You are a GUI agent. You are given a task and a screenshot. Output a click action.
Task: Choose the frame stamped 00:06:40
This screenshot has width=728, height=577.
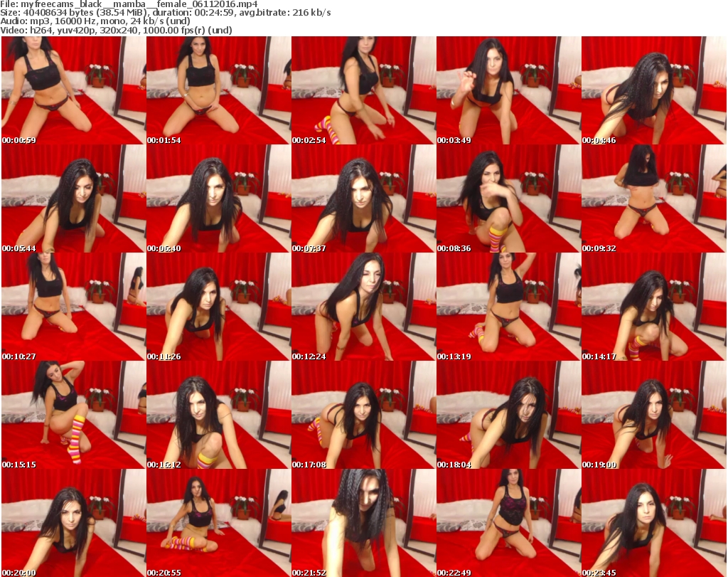219,198
